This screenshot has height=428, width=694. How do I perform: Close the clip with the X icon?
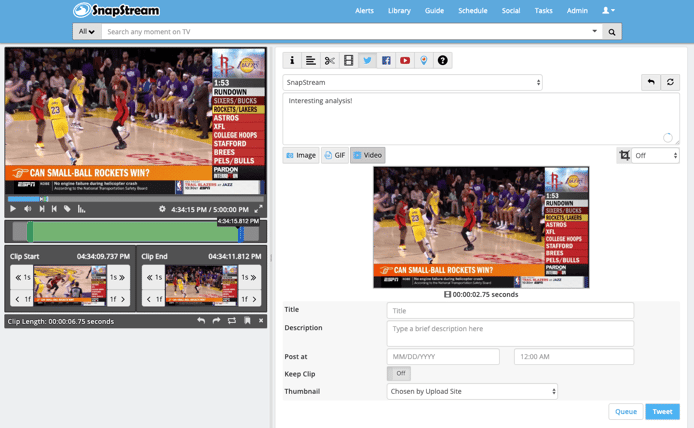[x=261, y=321]
